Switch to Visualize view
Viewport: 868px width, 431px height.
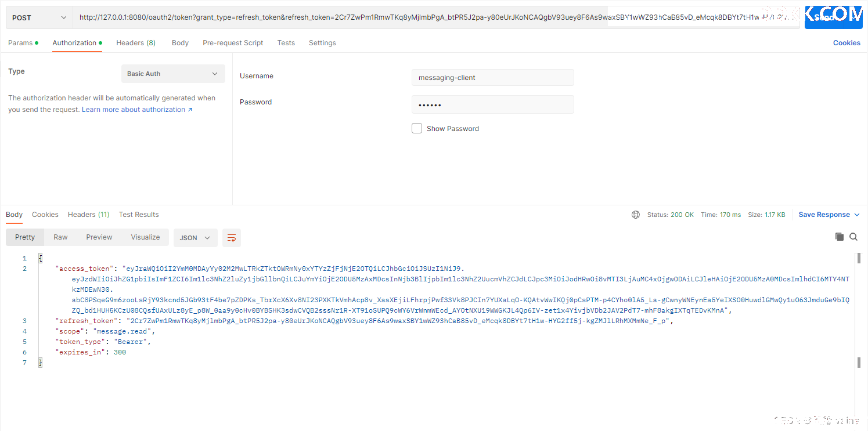click(145, 237)
